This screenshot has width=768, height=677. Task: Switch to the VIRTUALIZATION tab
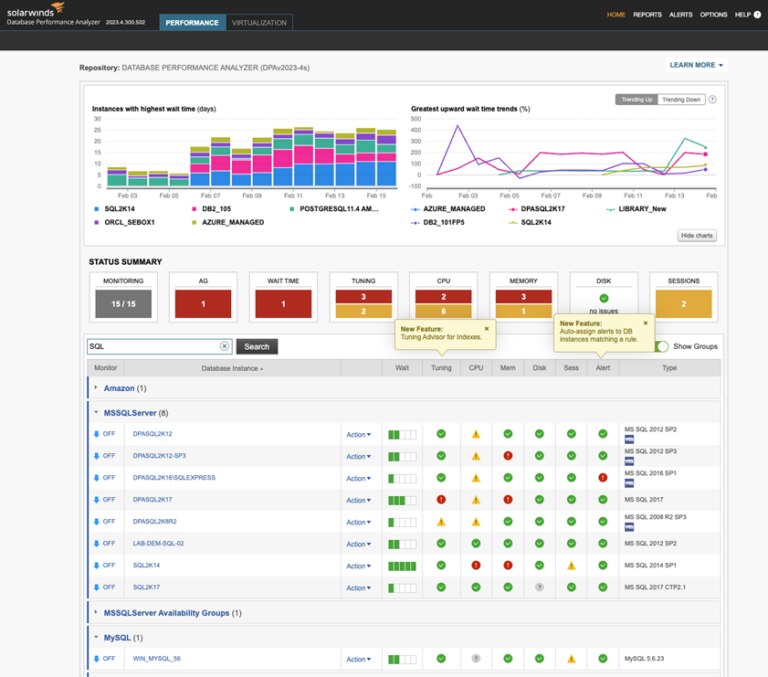coord(259,23)
